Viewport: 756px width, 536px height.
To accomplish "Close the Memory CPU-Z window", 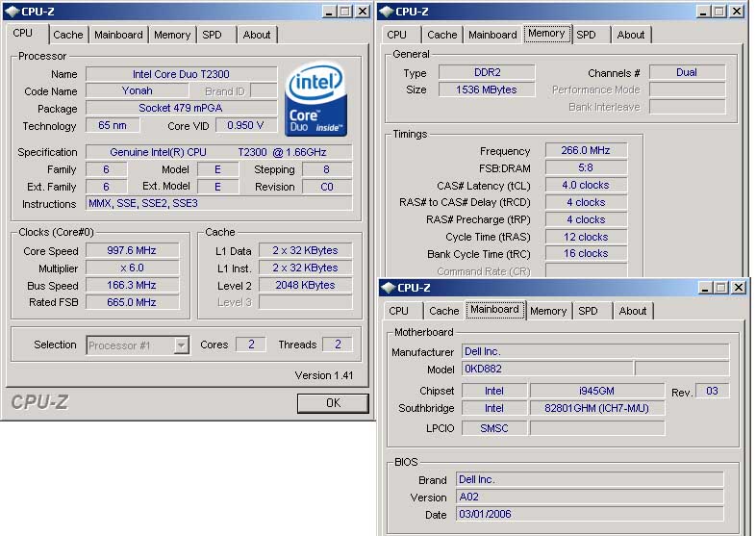I will (x=736, y=12).
